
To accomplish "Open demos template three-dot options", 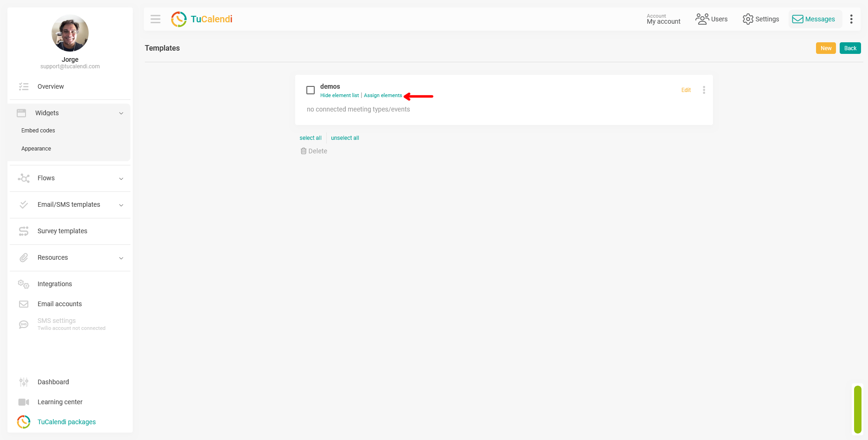I will (x=704, y=90).
